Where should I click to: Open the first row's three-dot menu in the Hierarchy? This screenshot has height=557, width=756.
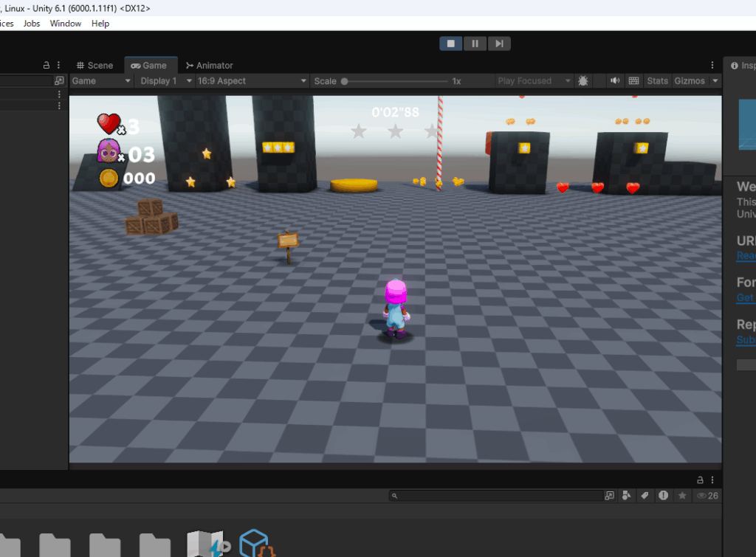pyautogui.click(x=59, y=94)
